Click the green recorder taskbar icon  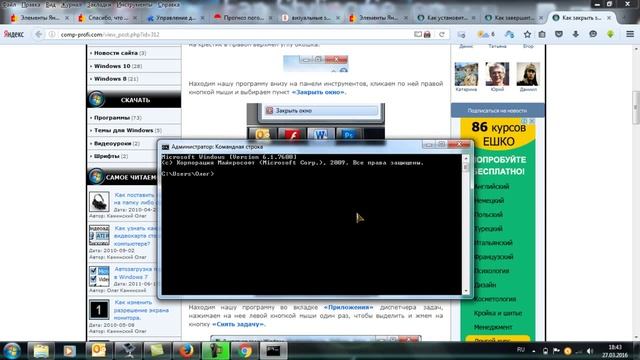pyautogui.click(x=215, y=351)
